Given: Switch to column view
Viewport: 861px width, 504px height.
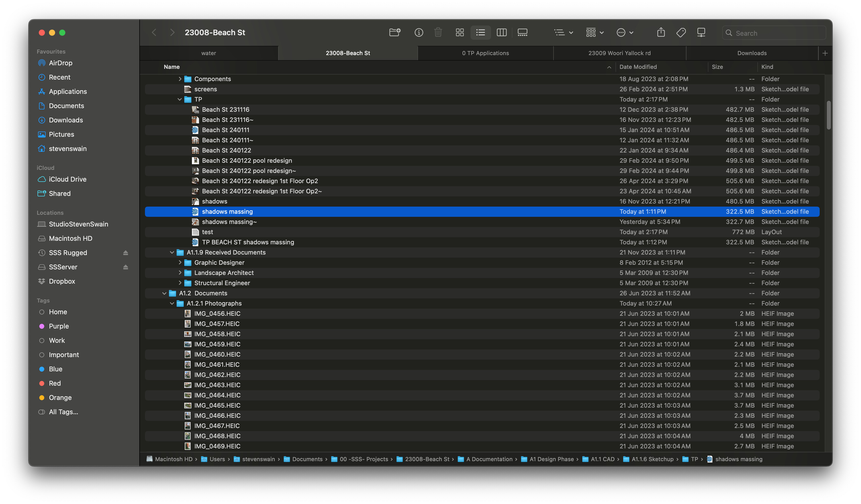Looking at the screenshot, I should point(501,32).
